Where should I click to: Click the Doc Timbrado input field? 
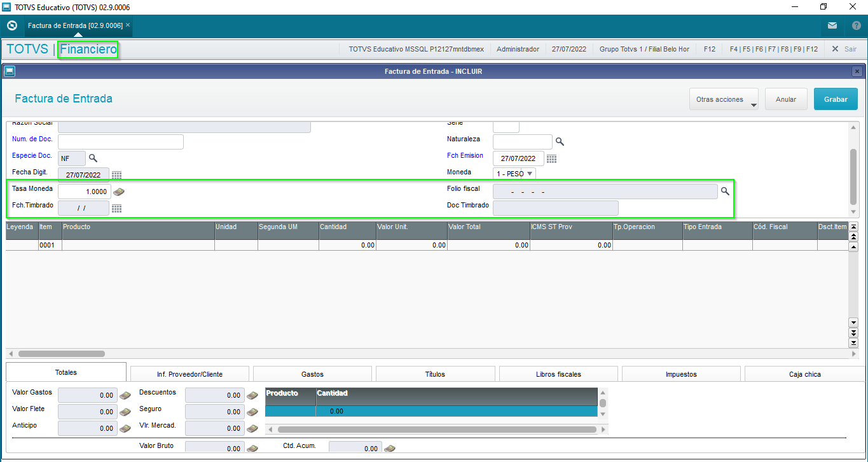pos(556,208)
